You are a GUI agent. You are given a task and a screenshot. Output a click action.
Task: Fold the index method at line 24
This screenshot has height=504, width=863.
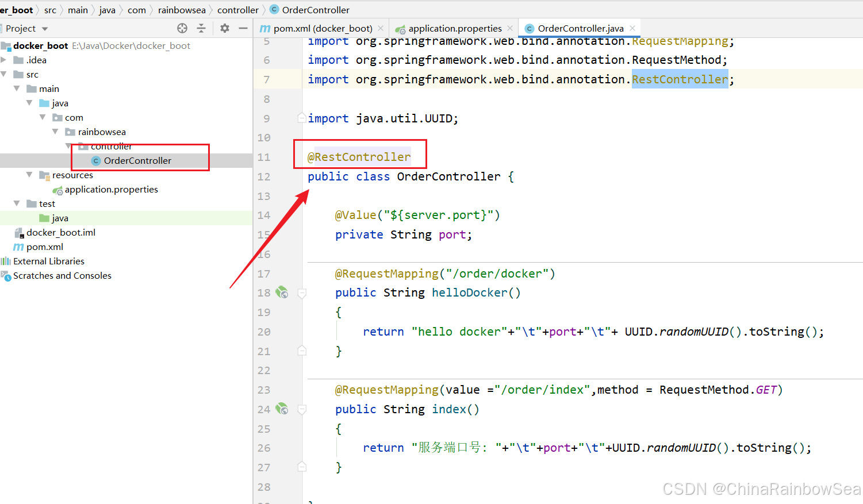[x=302, y=409]
